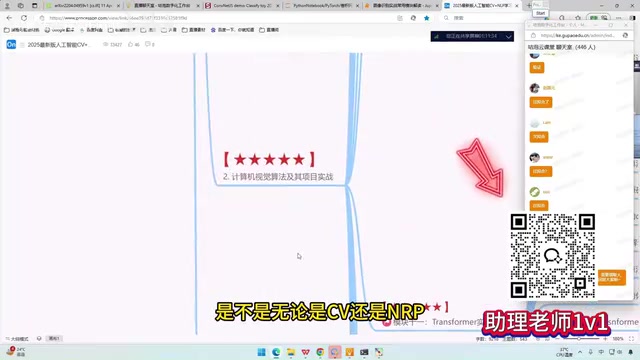Image resolution: width=640 pixels, height=360 pixels.
Task: Switch to the ConvNetJS demo tab
Action: tap(242, 6)
